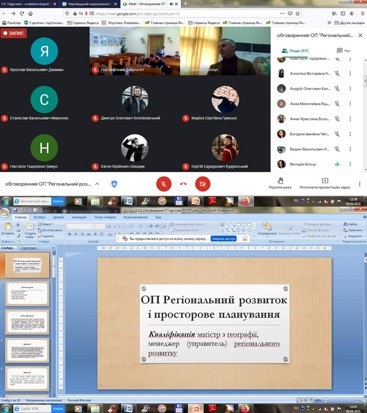Bookmark the page with the star icon
Image resolution: width=367 pixels, height=413 pixels.
[x=298, y=14]
